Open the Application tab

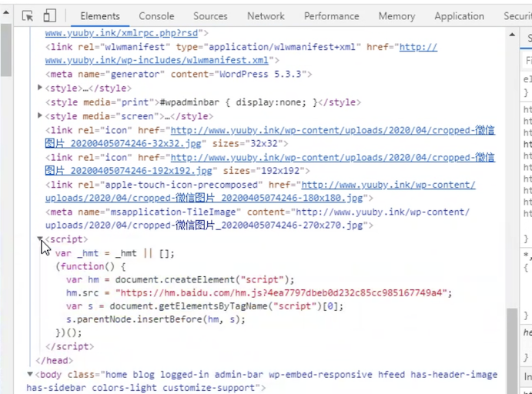tap(459, 16)
